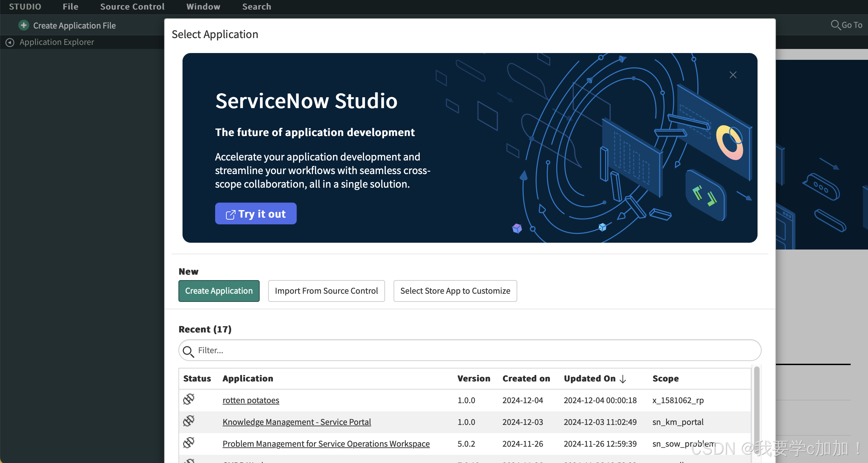
Task: Click the green plus Create Application File icon
Action: (x=23, y=25)
